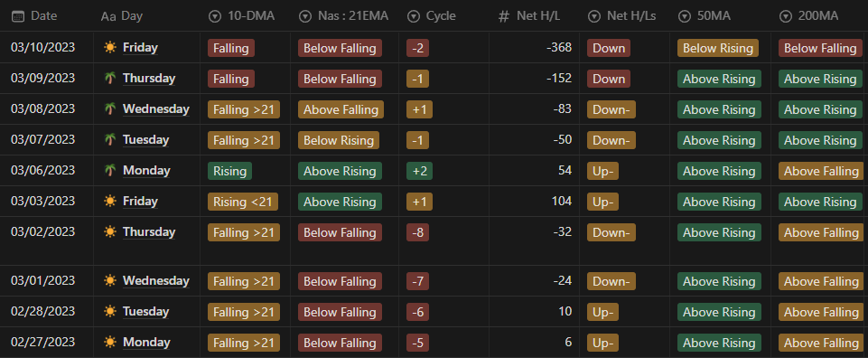868x358 pixels.
Task: Click the -24 Net H/L value
Action: coord(562,281)
